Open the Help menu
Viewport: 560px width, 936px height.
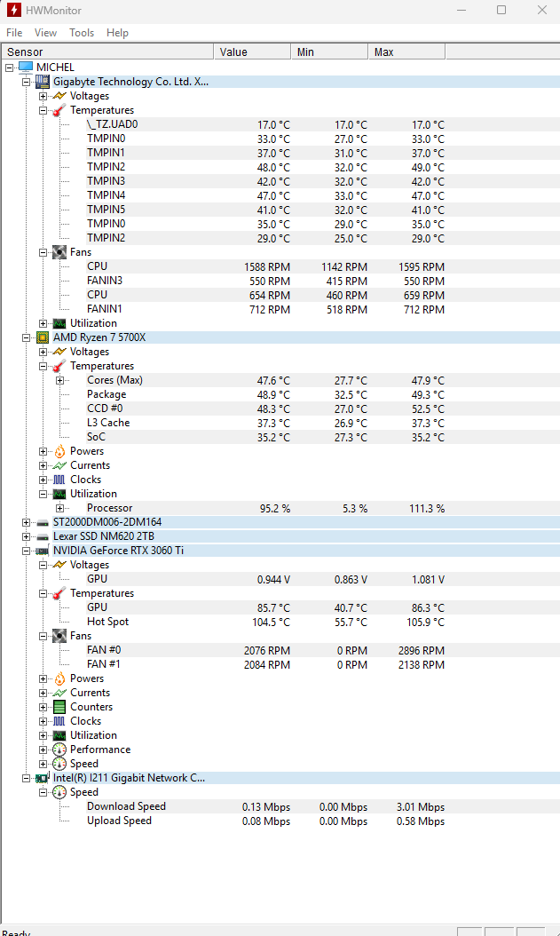[117, 33]
